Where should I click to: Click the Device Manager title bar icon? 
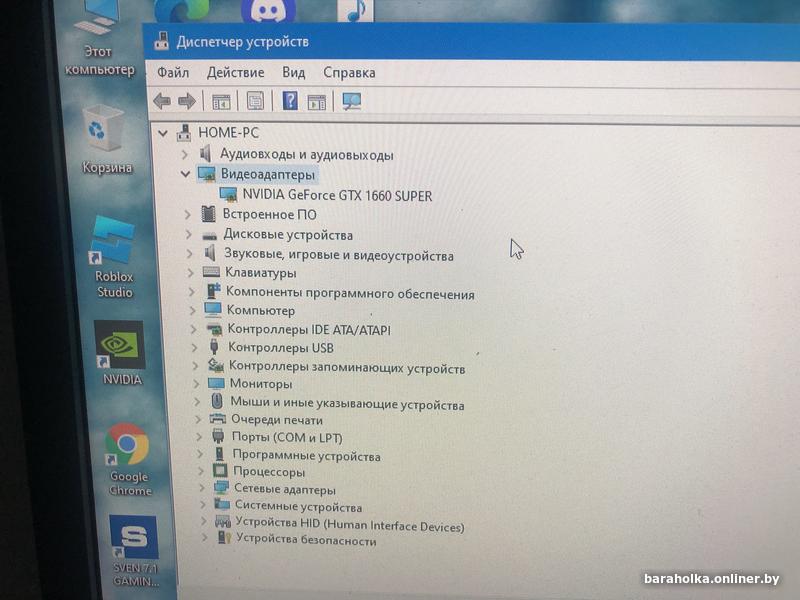(162, 41)
